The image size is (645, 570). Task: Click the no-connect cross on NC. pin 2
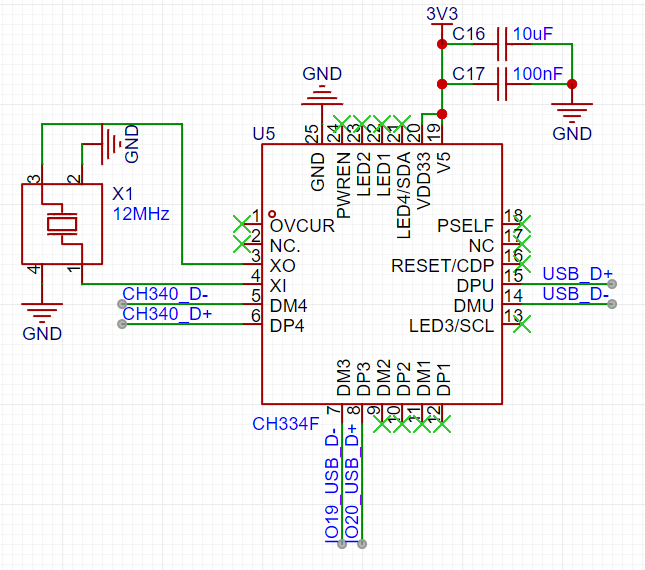[x=242, y=244]
